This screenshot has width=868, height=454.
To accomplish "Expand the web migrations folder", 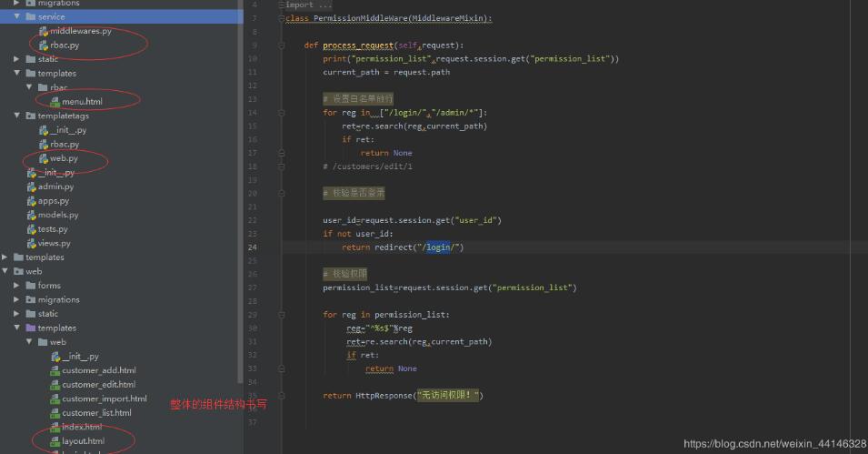I will tap(16, 300).
